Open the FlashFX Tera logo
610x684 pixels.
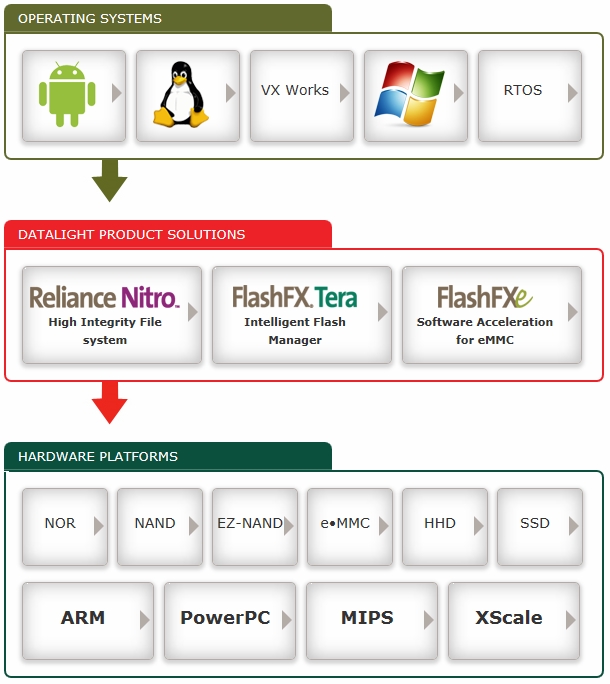pos(295,298)
